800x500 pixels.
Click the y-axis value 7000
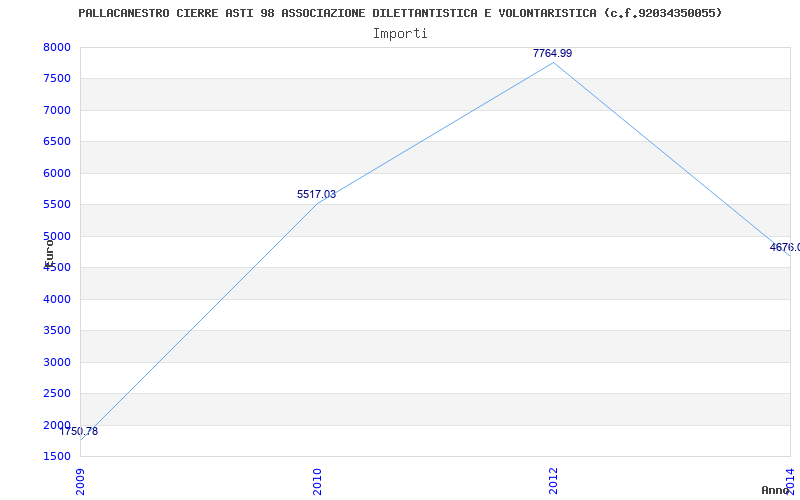coord(57,110)
